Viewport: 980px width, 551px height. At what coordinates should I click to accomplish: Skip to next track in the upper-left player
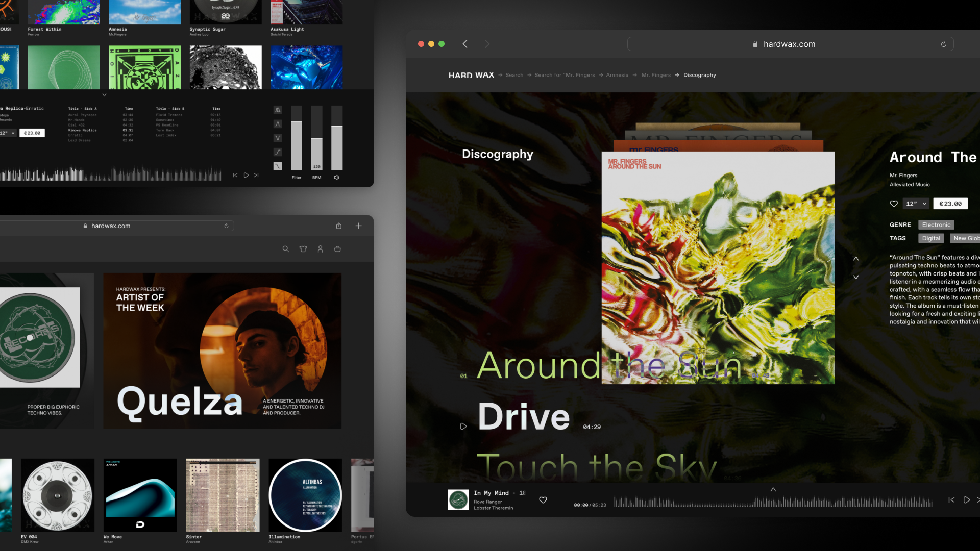pos(256,175)
